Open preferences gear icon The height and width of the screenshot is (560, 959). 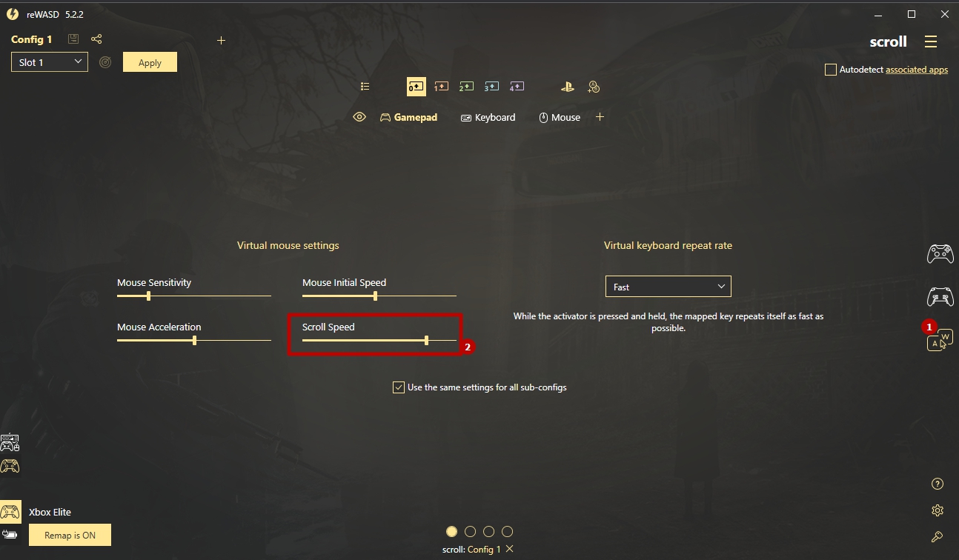point(938,510)
